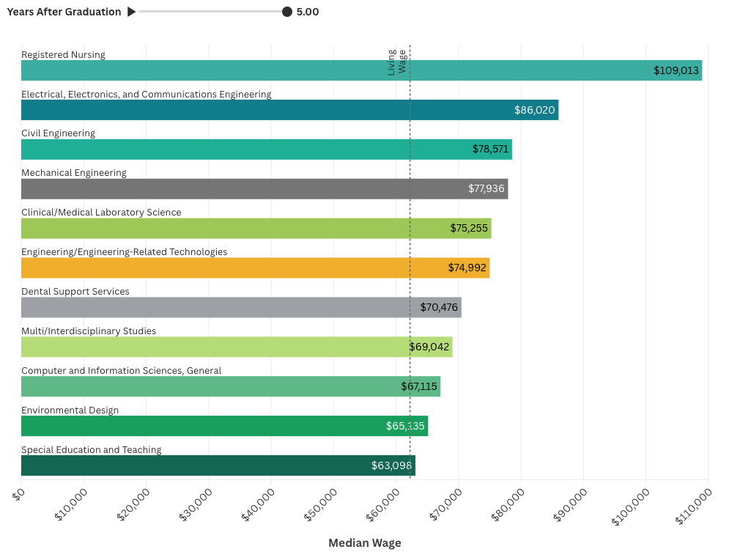
Task: Click the Dental Support Services bar
Action: coord(241,307)
